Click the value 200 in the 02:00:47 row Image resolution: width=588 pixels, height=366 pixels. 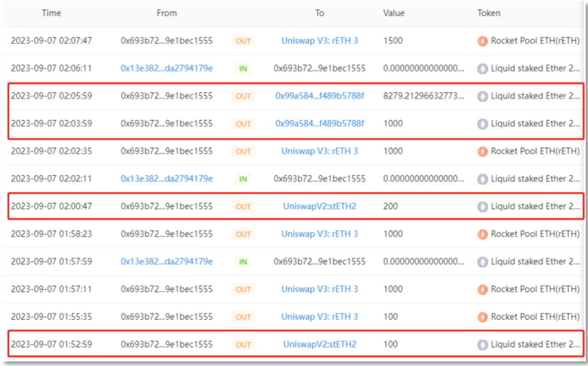(391, 206)
